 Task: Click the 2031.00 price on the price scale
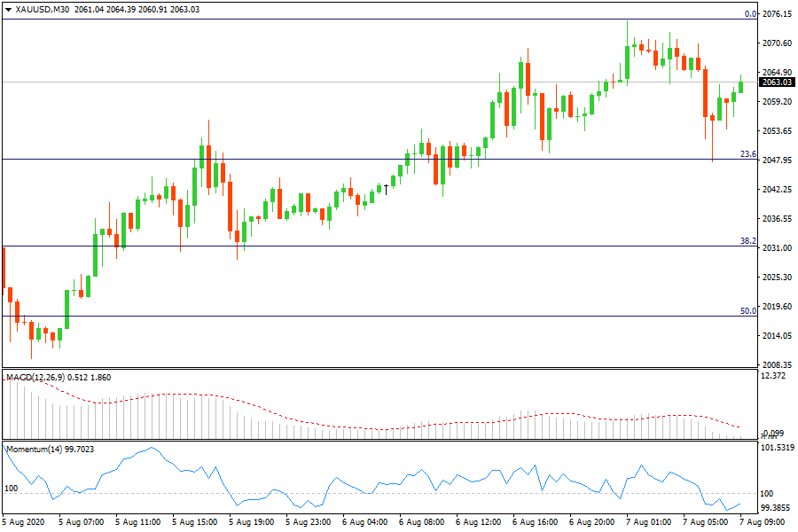[x=777, y=248]
